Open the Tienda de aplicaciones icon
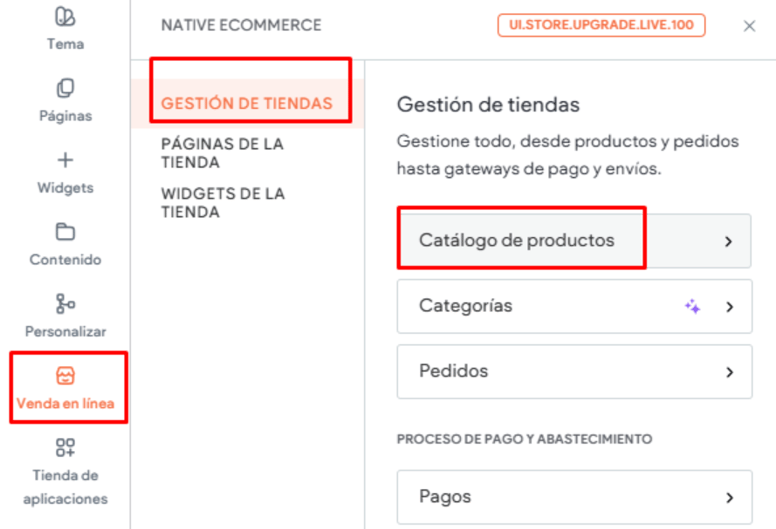Viewport: 776px width, 529px height. (x=65, y=447)
